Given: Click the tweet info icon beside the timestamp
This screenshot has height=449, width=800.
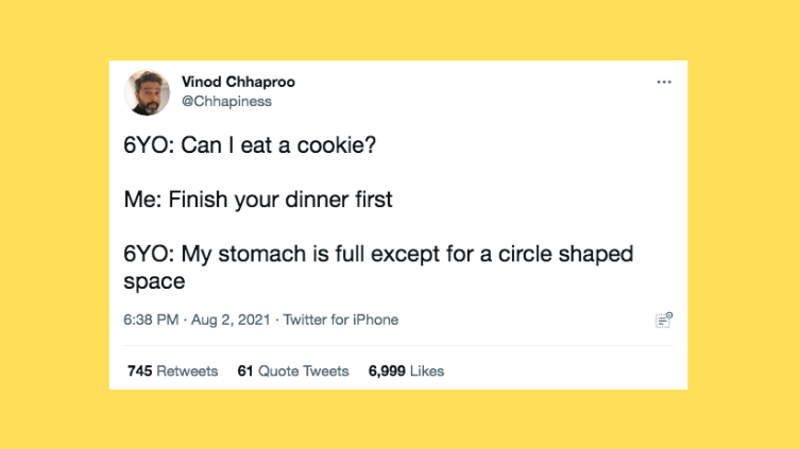Looking at the screenshot, I should (663, 320).
